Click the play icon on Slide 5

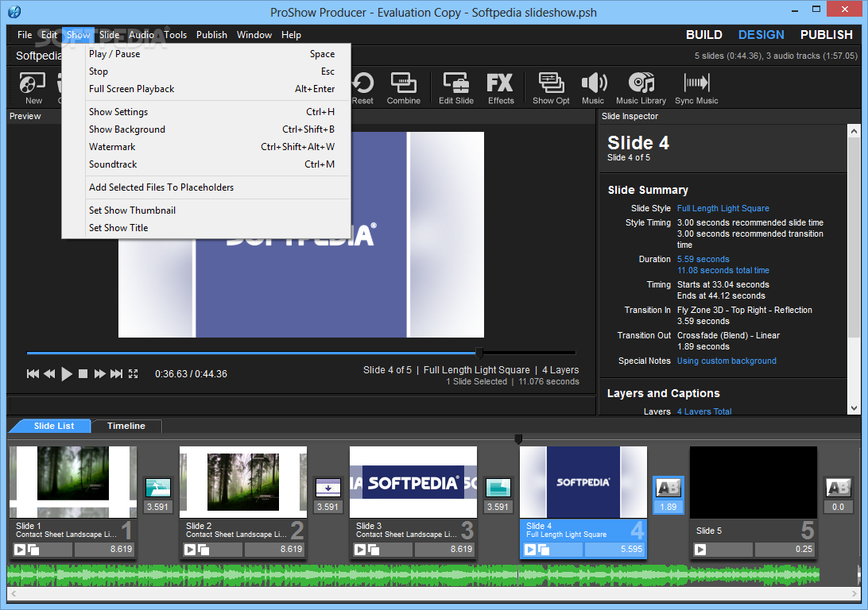point(700,549)
